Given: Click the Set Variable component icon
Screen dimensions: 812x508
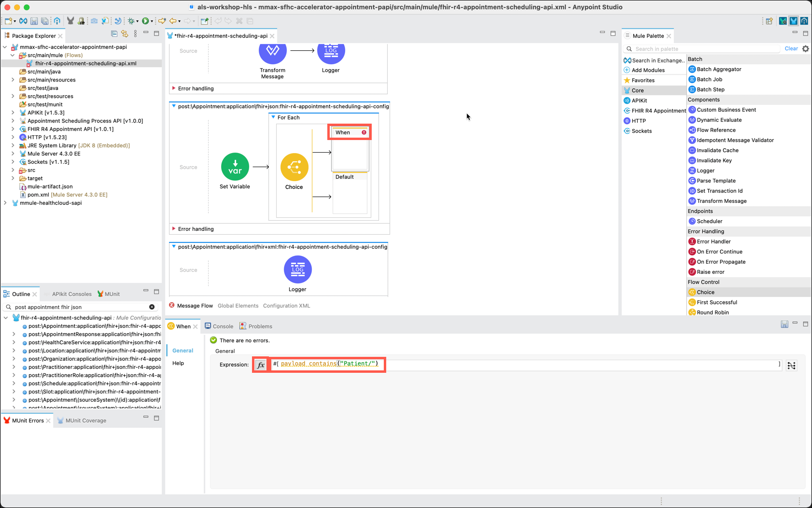Looking at the screenshot, I should 235,167.
